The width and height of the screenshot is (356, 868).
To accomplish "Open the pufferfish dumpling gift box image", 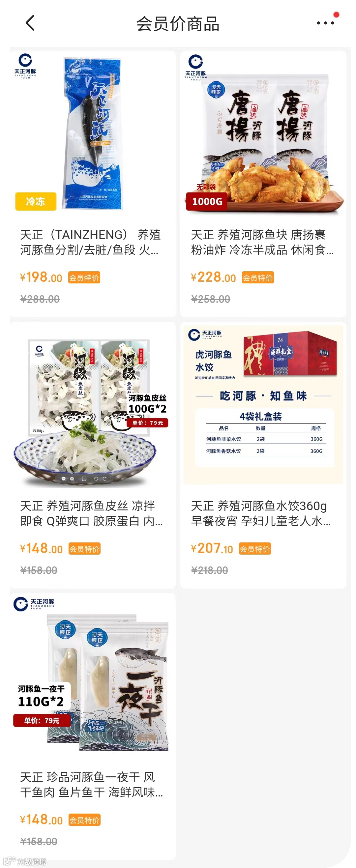I will tap(263, 404).
